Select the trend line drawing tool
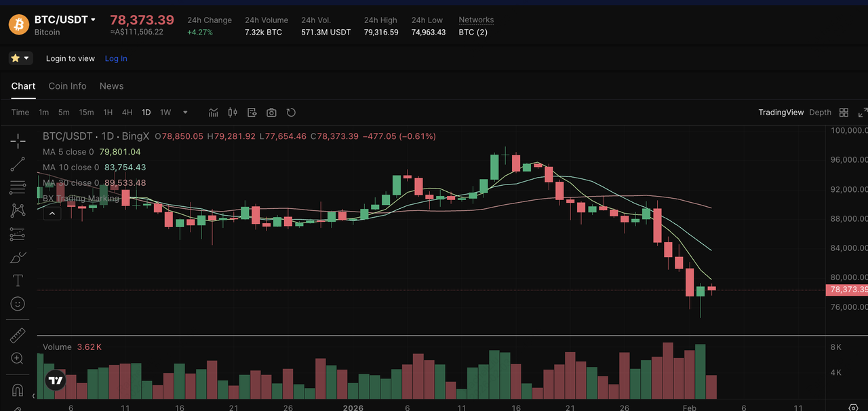The height and width of the screenshot is (411, 868). (x=18, y=164)
